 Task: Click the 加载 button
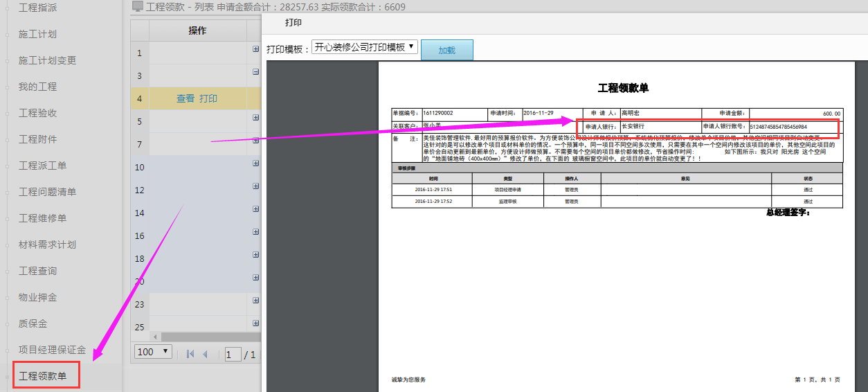[x=446, y=50]
